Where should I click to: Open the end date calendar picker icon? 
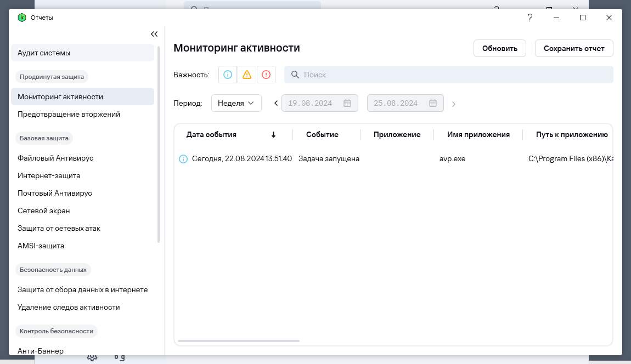[433, 103]
